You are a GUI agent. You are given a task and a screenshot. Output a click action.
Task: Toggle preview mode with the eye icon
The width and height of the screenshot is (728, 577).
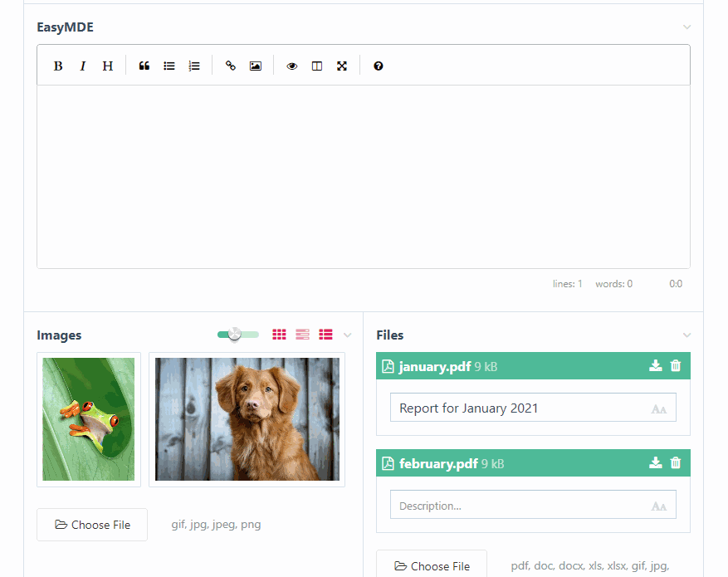292,66
